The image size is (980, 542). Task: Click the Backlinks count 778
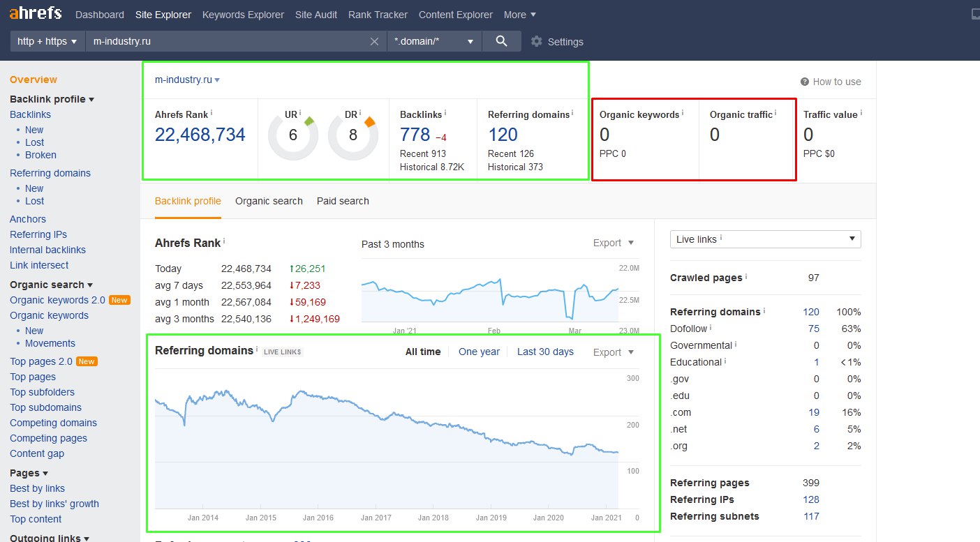click(415, 135)
